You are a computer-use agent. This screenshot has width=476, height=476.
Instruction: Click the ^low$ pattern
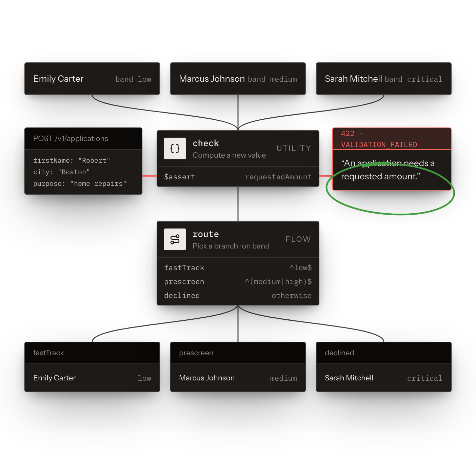coord(300,267)
